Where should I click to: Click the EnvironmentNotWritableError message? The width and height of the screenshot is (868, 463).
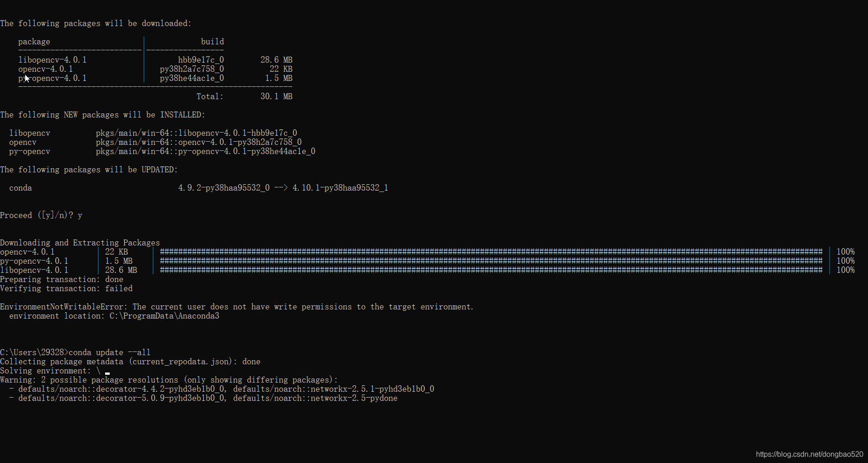[237, 307]
